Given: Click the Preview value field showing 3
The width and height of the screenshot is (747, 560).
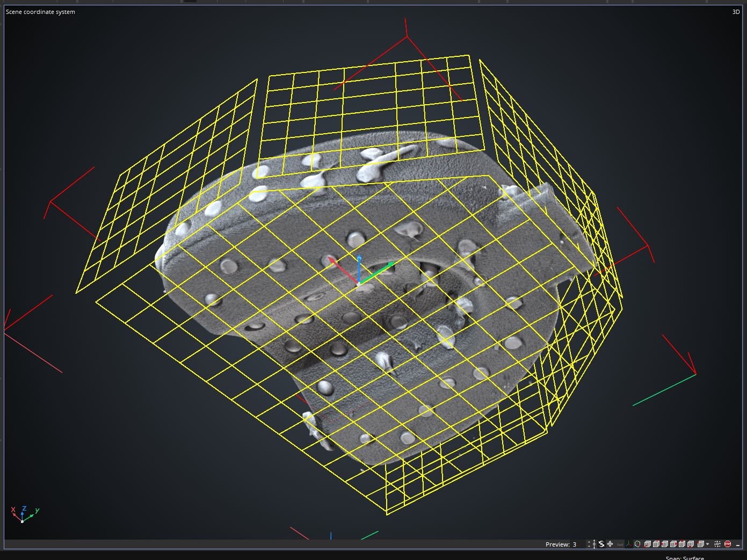Looking at the screenshot, I should click(579, 544).
